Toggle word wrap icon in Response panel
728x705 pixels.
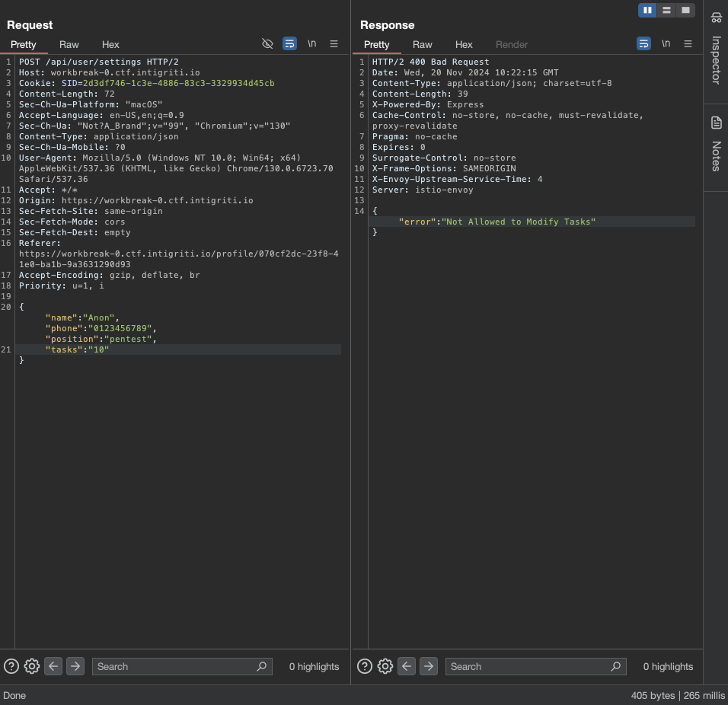[x=643, y=44]
